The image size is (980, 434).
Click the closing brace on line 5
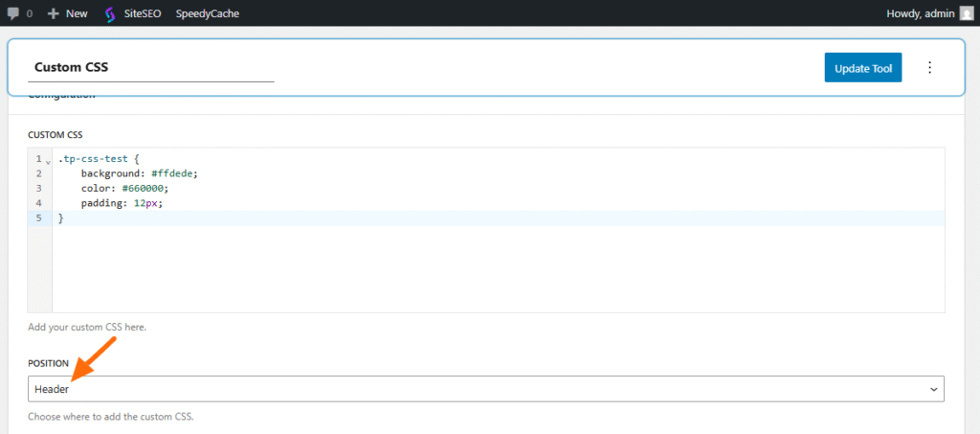(61, 218)
